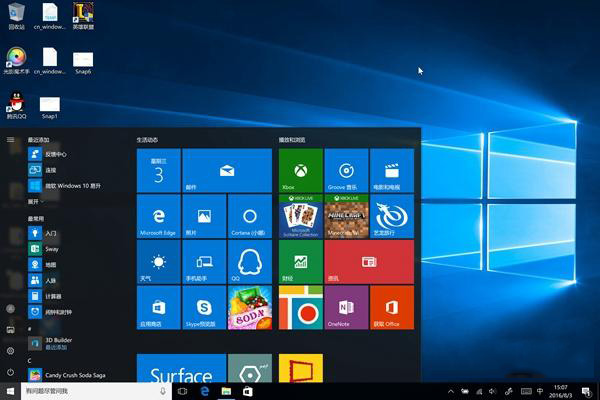
Task: Open the Minecraft tile
Action: pyautogui.click(x=346, y=216)
